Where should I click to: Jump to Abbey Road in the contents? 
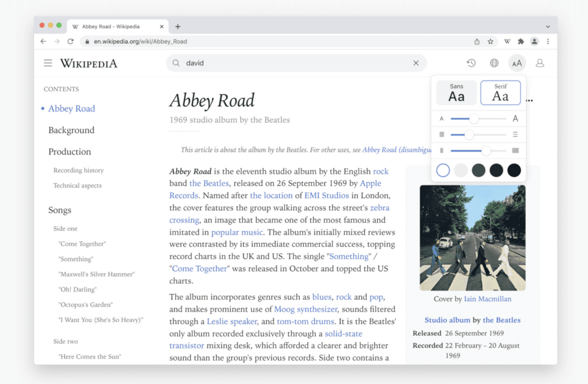pyautogui.click(x=72, y=108)
